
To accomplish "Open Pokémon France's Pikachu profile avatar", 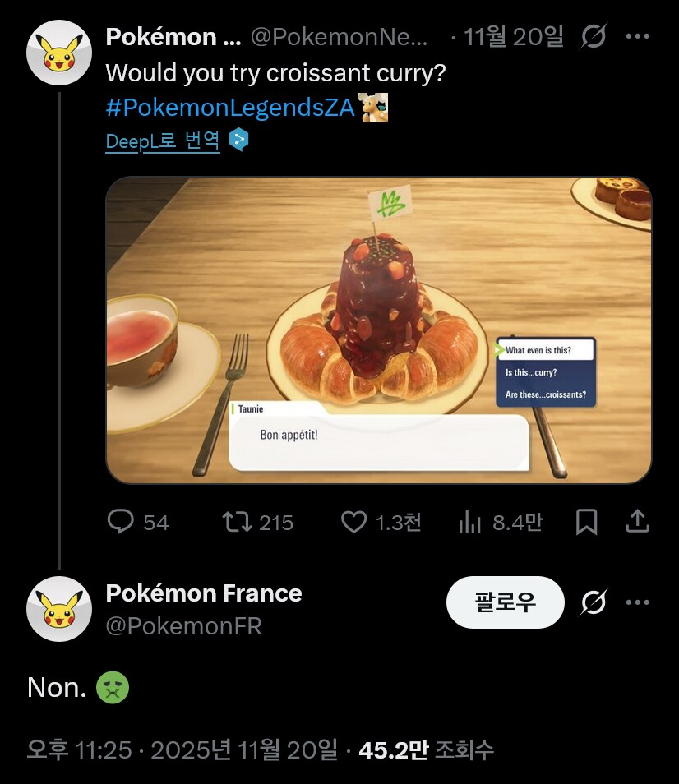I will [59, 609].
